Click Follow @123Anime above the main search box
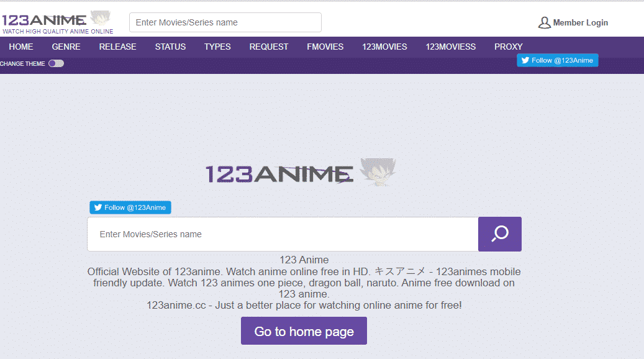 tap(130, 207)
